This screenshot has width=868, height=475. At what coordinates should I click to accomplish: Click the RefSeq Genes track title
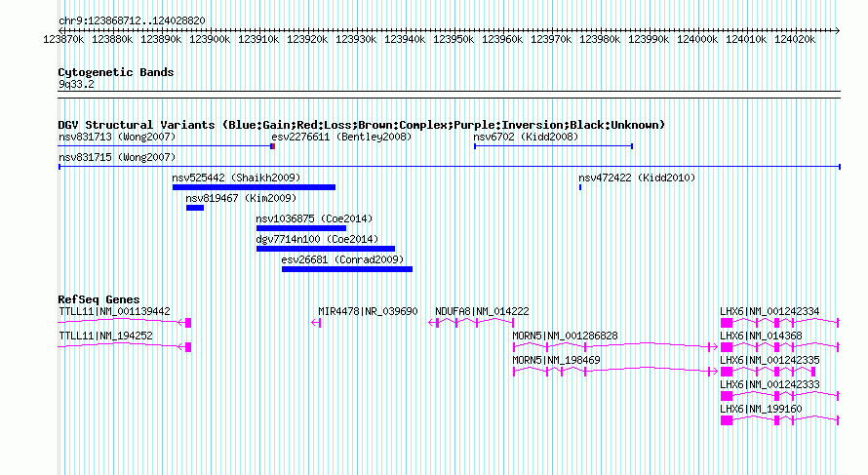[99, 299]
